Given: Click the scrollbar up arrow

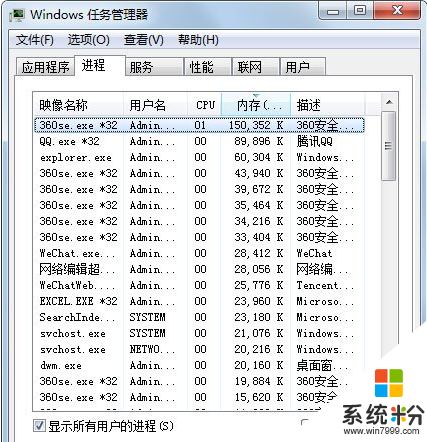Looking at the screenshot, I should [x=389, y=102].
